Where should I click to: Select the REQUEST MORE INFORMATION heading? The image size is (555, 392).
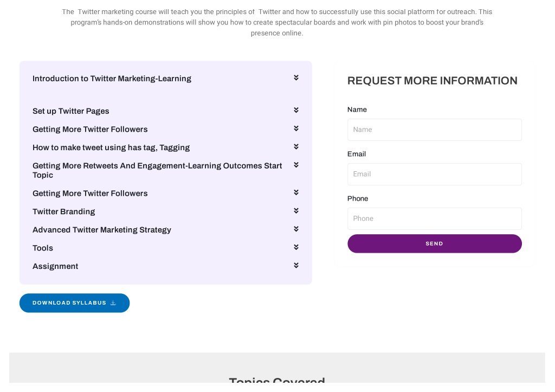[x=432, y=81]
